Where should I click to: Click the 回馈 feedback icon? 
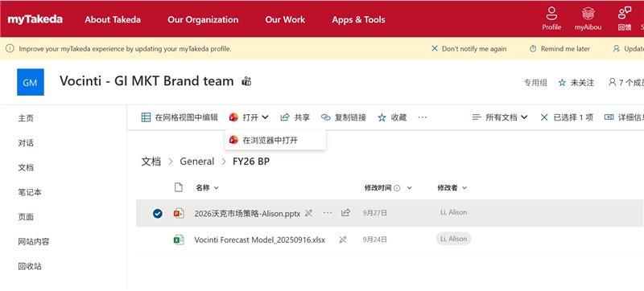625,18
